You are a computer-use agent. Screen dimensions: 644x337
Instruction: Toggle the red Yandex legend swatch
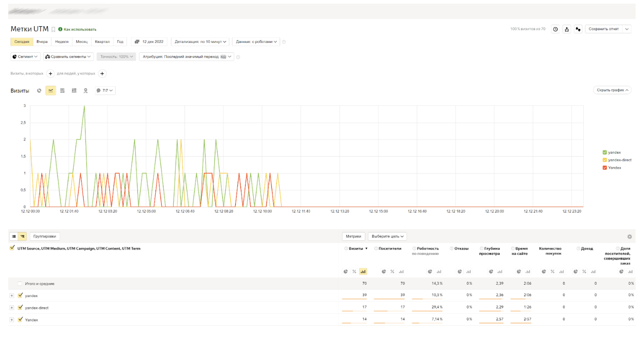[x=605, y=168]
